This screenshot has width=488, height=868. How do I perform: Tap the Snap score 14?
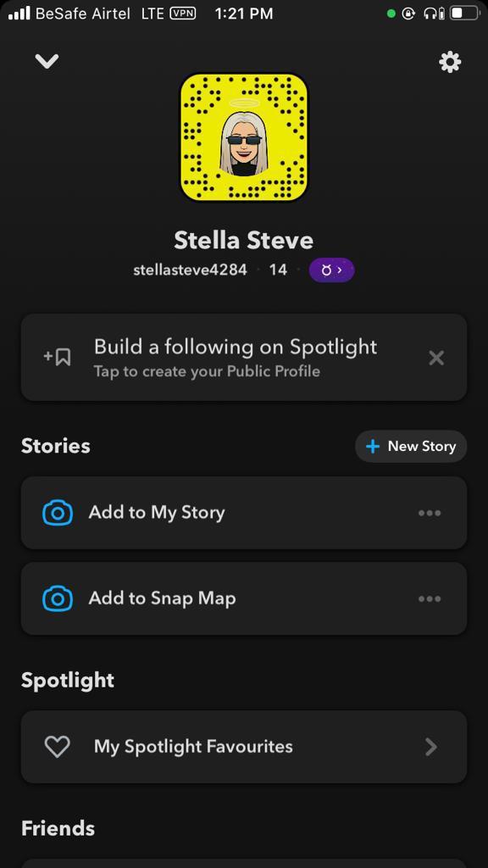point(278,270)
